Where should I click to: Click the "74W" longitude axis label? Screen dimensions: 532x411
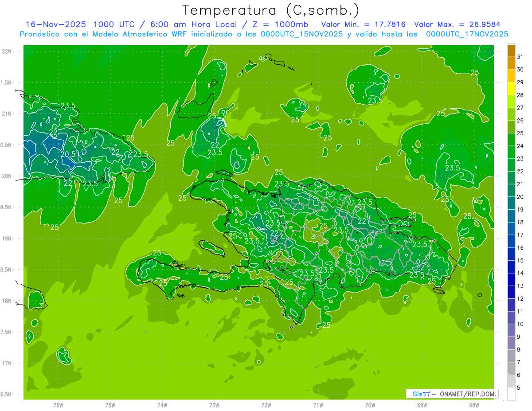click(162, 405)
